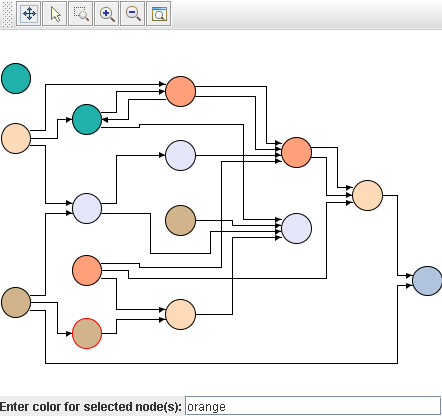Click the fit-to-window zoom icon
Viewport: 442px width, 416px height.
click(x=159, y=14)
